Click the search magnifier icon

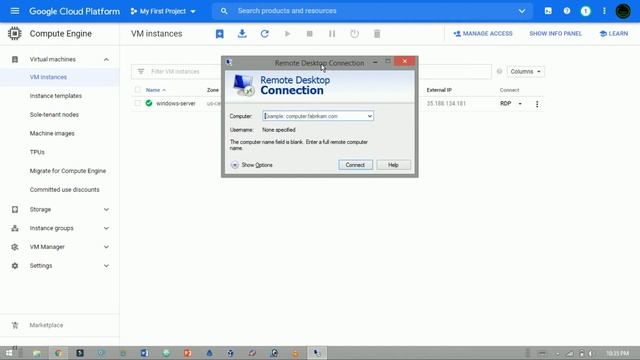pyautogui.click(x=224, y=11)
